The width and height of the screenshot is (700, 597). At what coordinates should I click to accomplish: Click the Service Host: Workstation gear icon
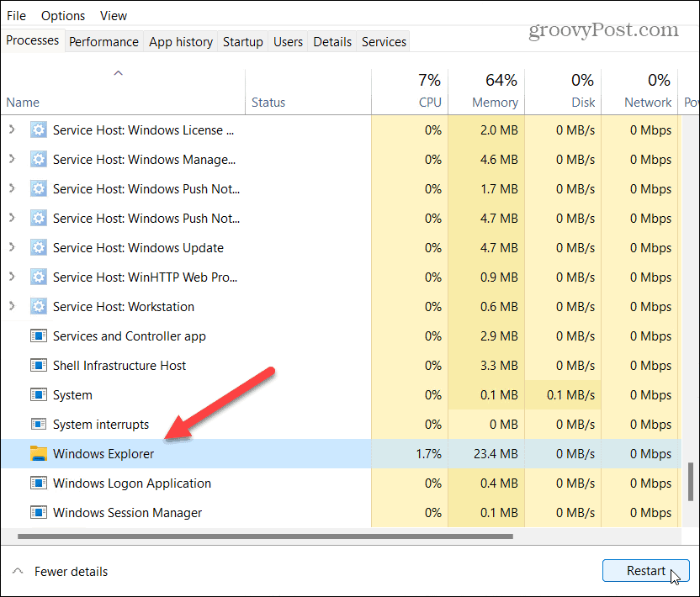coord(39,307)
